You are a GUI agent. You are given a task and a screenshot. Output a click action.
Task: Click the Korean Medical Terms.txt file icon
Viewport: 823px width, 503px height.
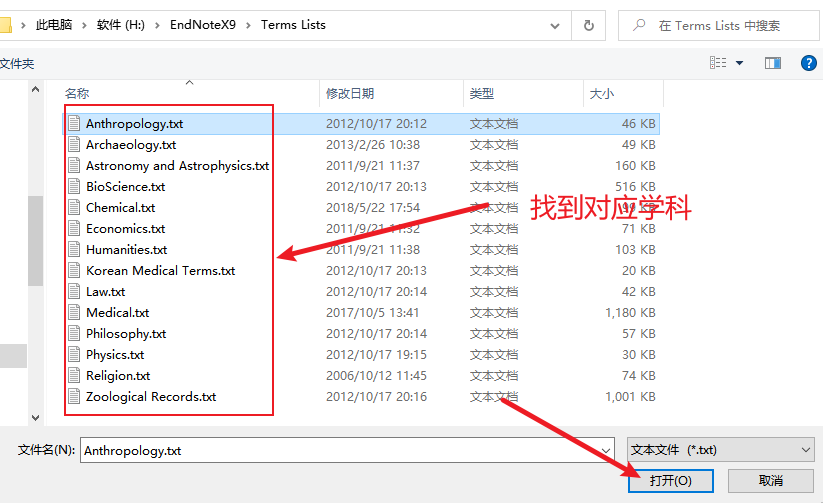click(x=74, y=270)
